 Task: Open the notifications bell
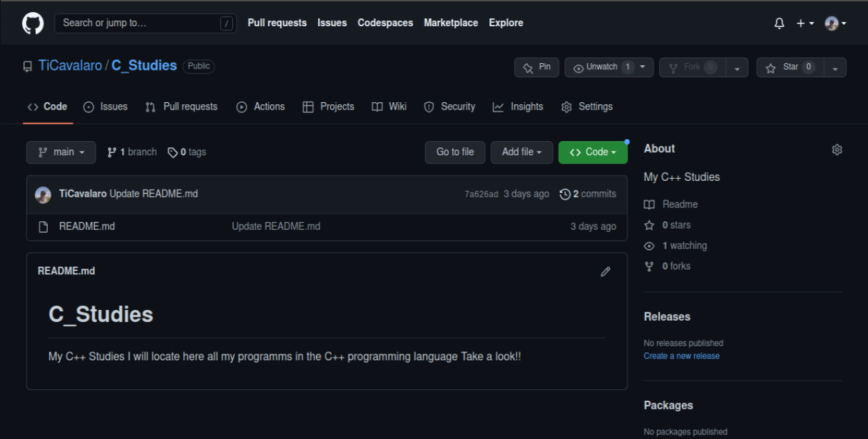tap(779, 24)
